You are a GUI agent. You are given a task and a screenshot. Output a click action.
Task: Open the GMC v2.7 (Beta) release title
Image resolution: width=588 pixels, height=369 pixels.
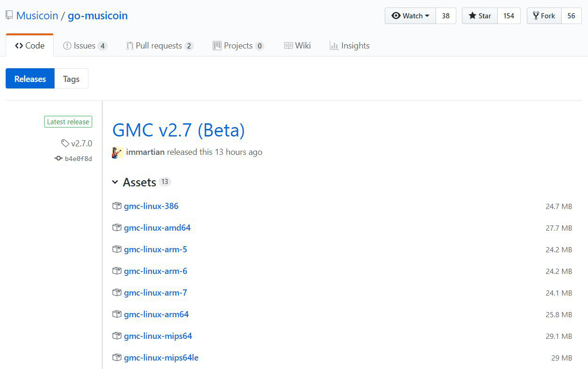tap(178, 130)
